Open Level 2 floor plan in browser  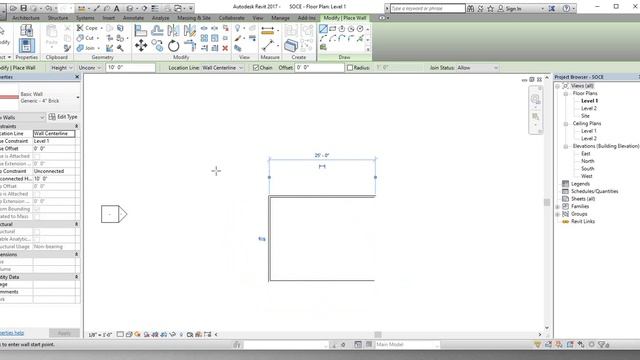click(589, 108)
